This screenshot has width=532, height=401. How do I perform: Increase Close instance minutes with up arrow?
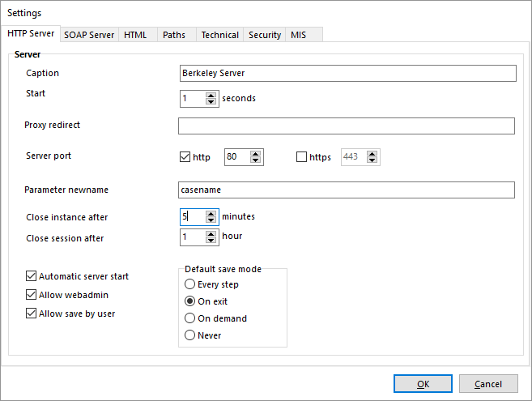[x=211, y=214]
